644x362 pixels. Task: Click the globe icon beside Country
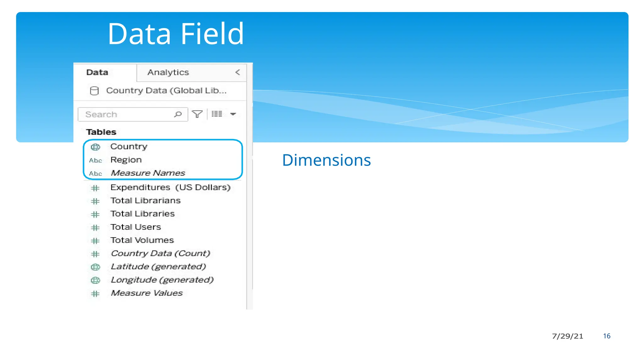[x=95, y=147]
